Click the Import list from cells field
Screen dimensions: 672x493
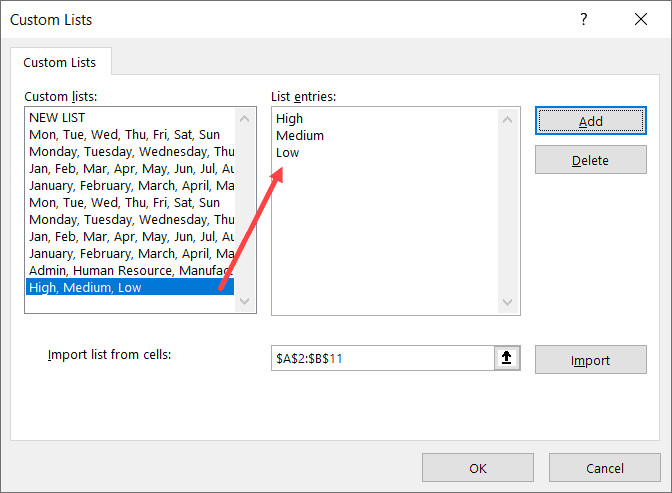point(382,359)
